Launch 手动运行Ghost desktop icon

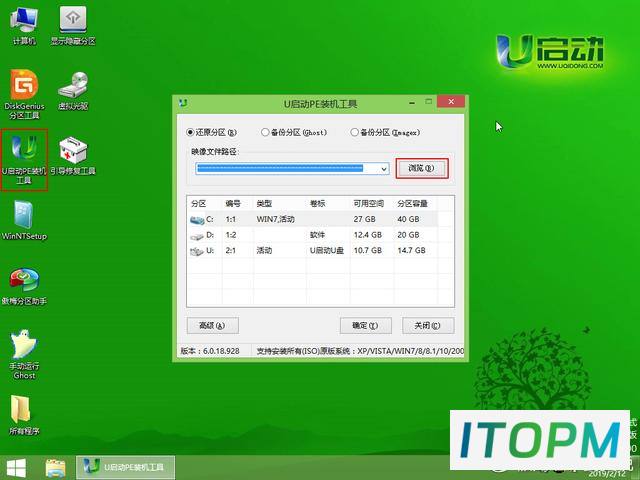pyautogui.click(x=24, y=355)
